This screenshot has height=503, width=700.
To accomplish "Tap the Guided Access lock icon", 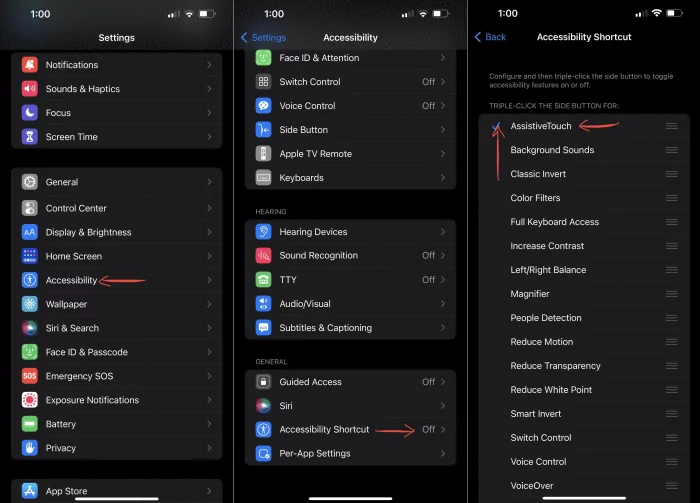I will (263, 382).
